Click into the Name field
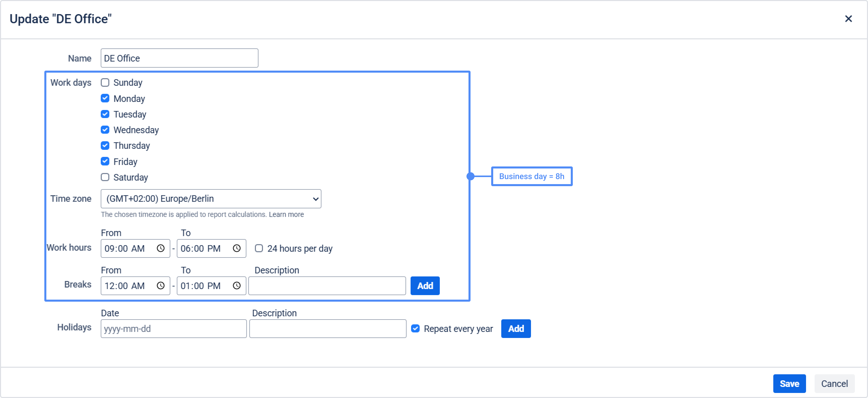Image resolution: width=868 pixels, height=398 pixels. (x=179, y=58)
